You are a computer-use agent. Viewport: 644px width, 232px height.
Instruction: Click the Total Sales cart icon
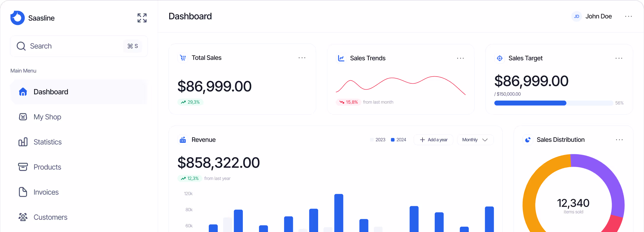click(x=183, y=58)
